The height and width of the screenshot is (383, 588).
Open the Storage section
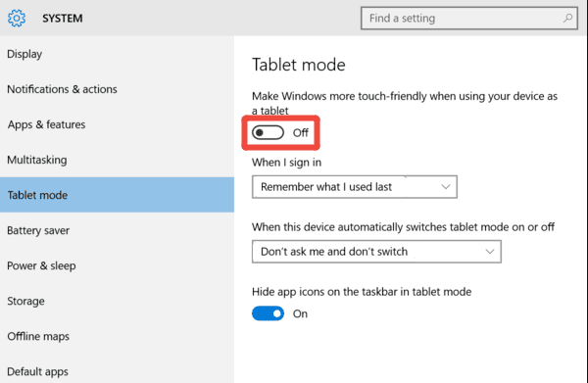point(117,301)
